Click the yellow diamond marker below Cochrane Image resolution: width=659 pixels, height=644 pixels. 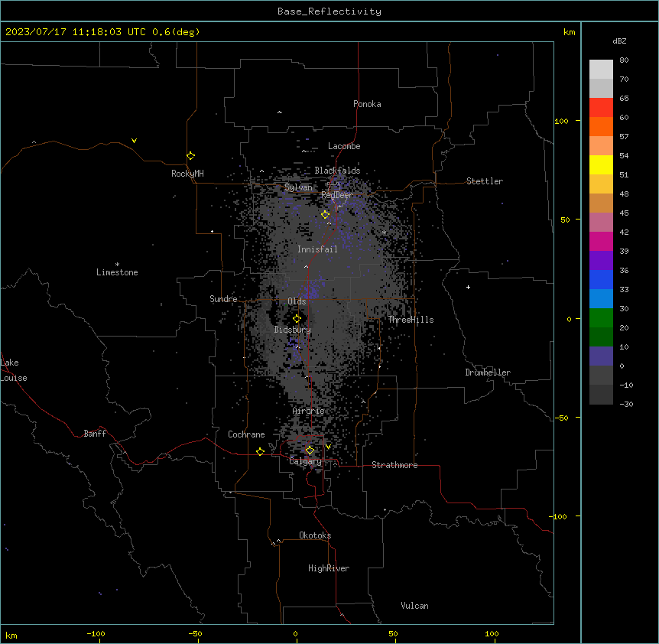click(x=260, y=451)
